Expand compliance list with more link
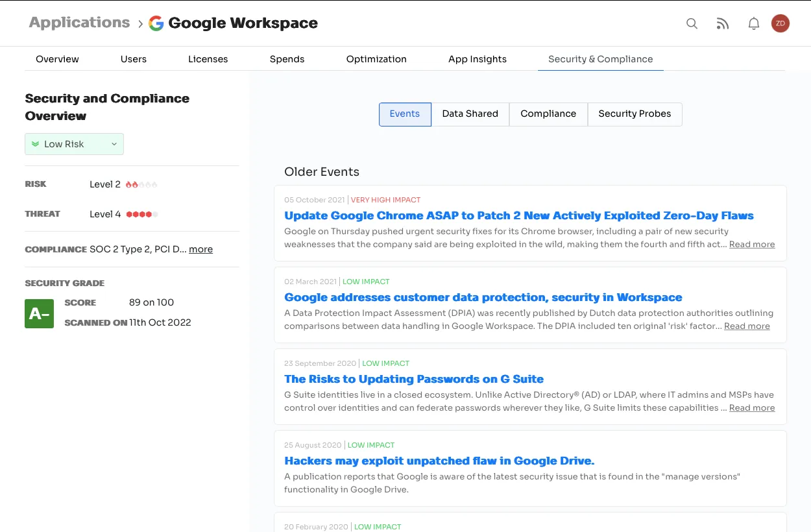811x532 pixels. pos(200,249)
